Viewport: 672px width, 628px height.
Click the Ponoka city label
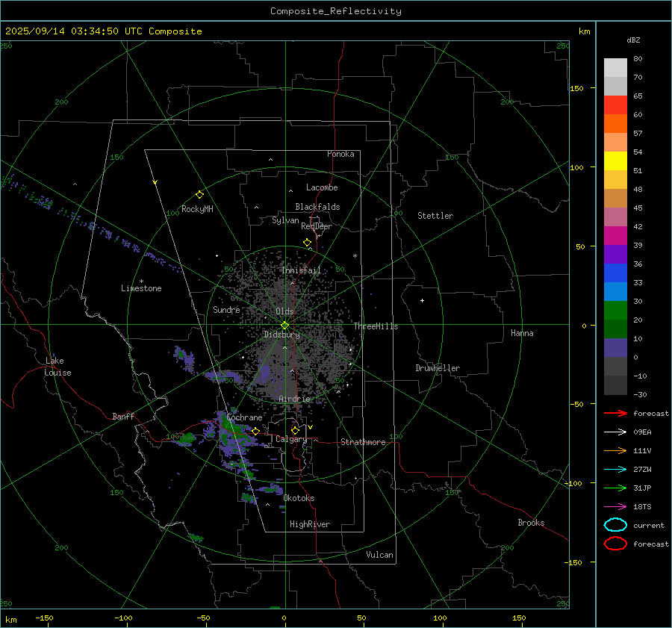pos(340,154)
